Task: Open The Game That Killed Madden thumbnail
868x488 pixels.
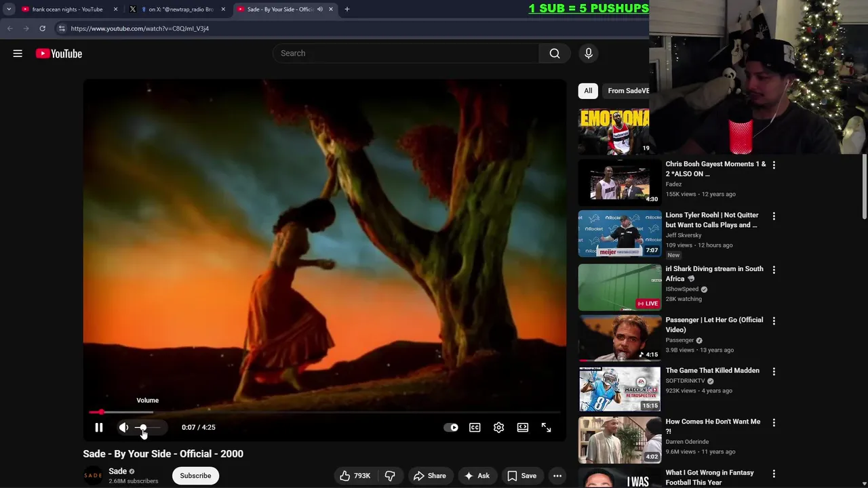Action: 619,389
